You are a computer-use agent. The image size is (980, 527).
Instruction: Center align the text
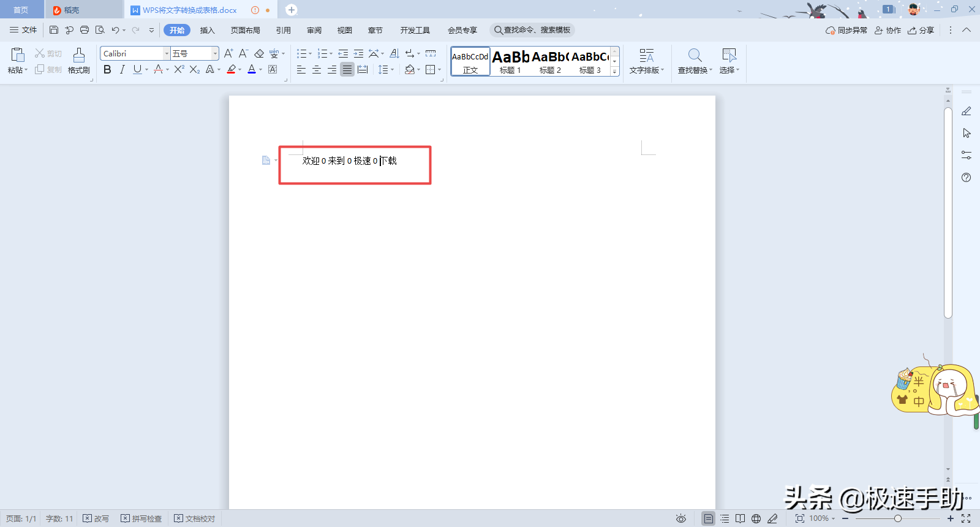pyautogui.click(x=317, y=69)
